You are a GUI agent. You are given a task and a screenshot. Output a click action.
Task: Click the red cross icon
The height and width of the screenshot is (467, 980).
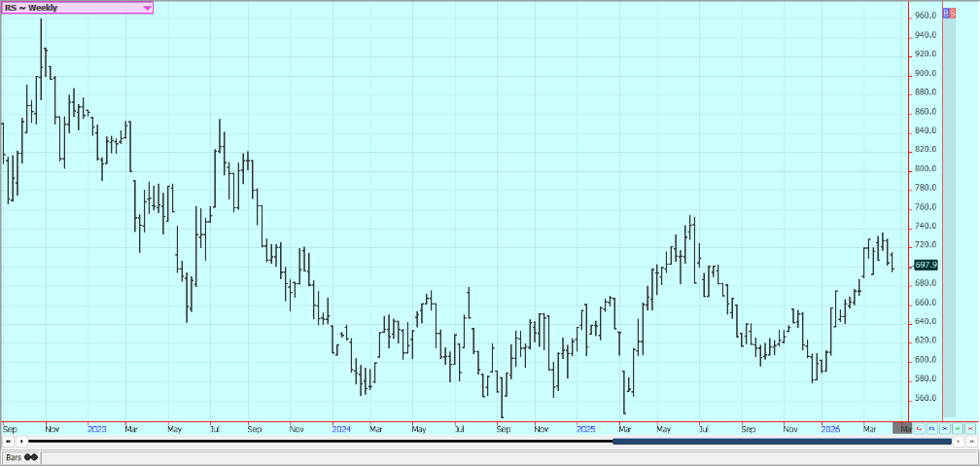coord(969,428)
